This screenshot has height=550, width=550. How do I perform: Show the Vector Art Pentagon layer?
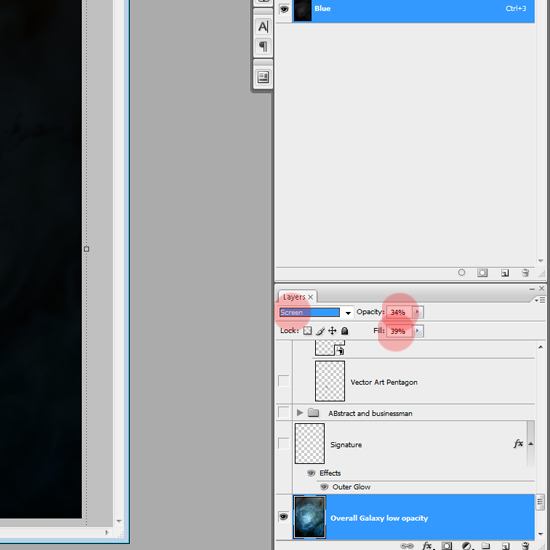(283, 381)
